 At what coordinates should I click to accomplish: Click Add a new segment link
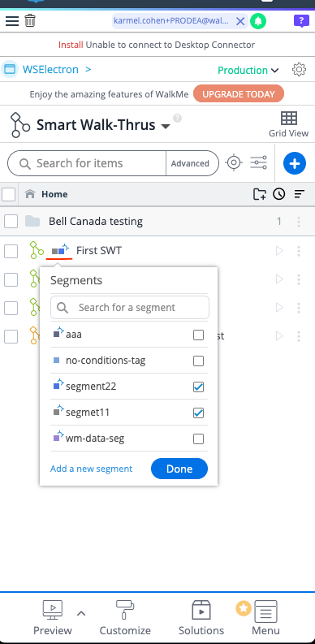91,469
